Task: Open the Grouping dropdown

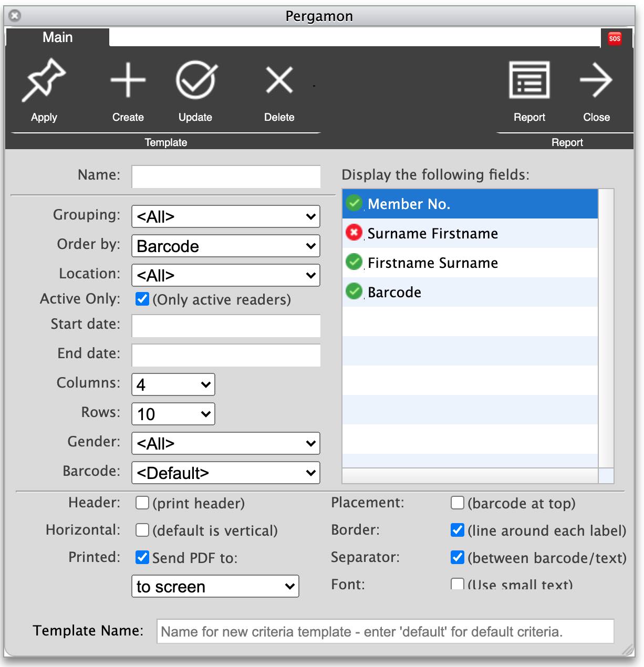Action: [x=226, y=216]
